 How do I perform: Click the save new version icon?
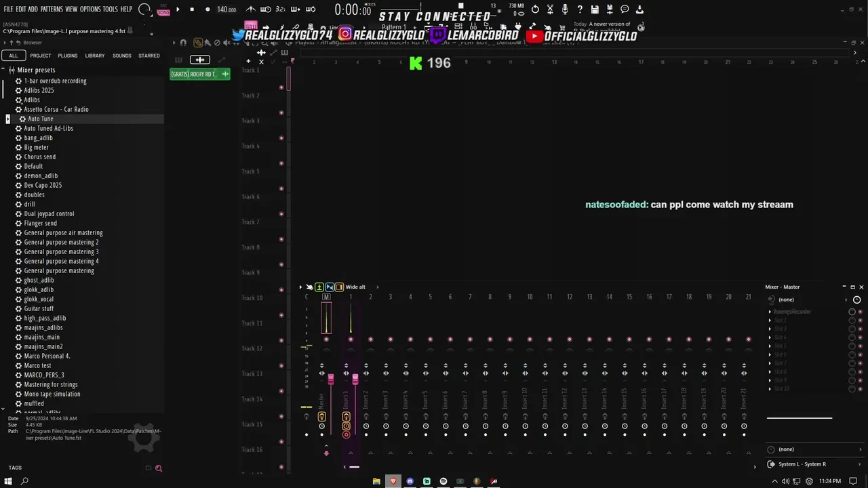pyautogui.click(x=610, y=9)
